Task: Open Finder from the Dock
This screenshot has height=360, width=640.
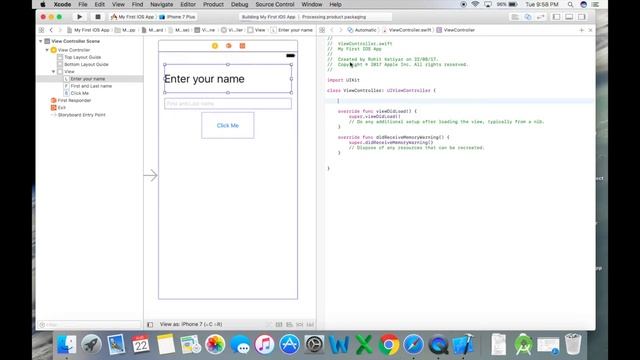Action: click(x=66, y=344)
